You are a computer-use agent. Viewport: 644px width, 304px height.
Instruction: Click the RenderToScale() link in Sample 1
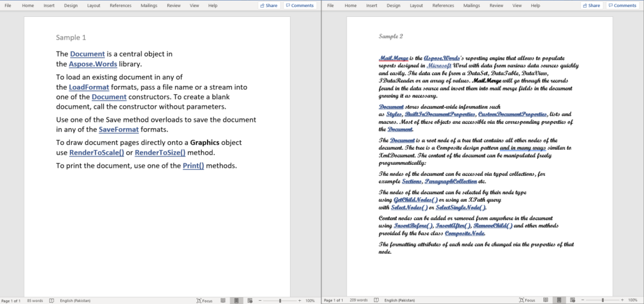[96, 153]
